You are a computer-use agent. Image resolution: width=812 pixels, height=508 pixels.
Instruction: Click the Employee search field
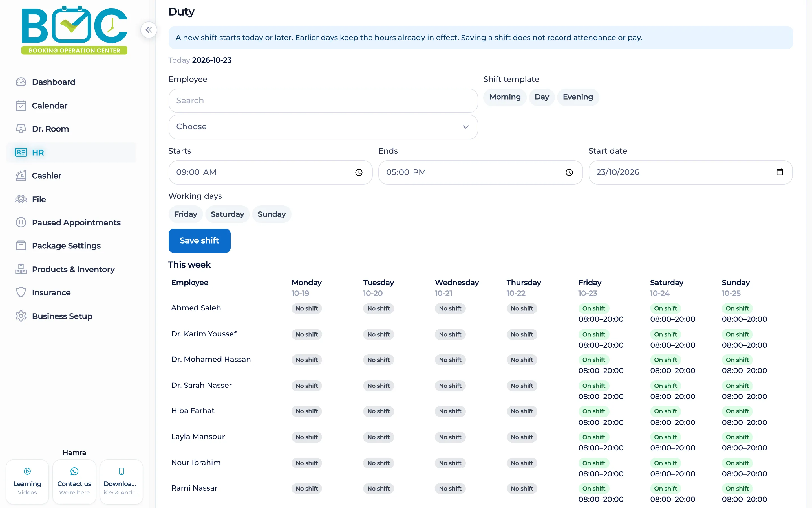click(x=323, y=101)
